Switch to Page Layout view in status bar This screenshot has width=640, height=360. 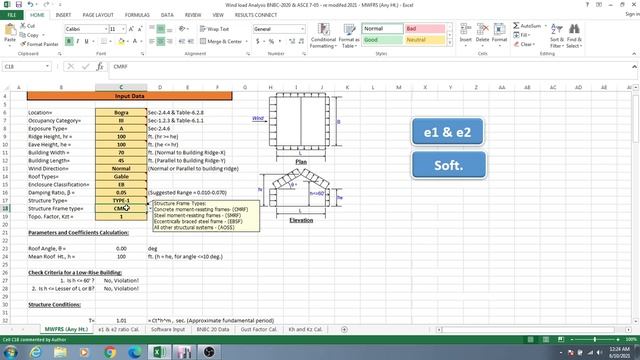point(546,340)
